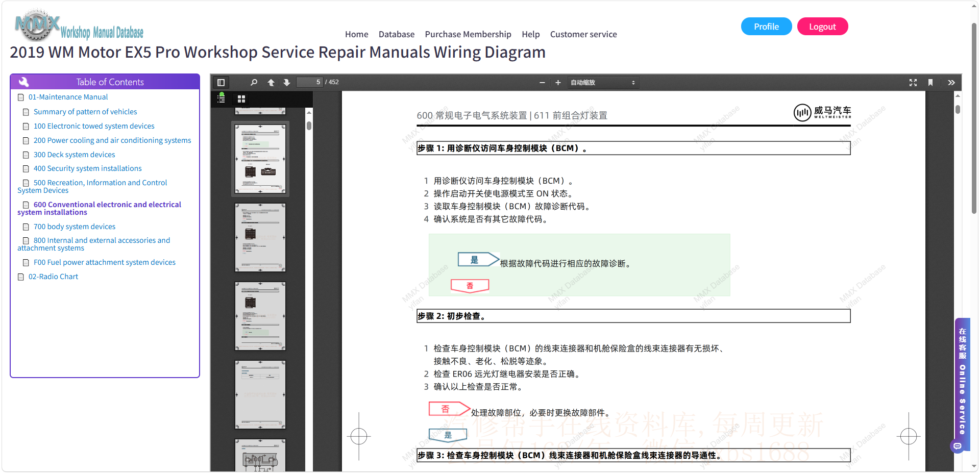Open find-in-document search
Screen dimensions: 980x473
pyautogui.click(x=254, y=82)
